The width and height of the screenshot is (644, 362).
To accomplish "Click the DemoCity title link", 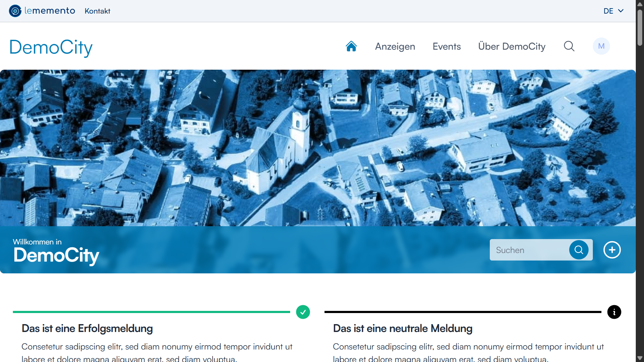I will coord(51,47).
